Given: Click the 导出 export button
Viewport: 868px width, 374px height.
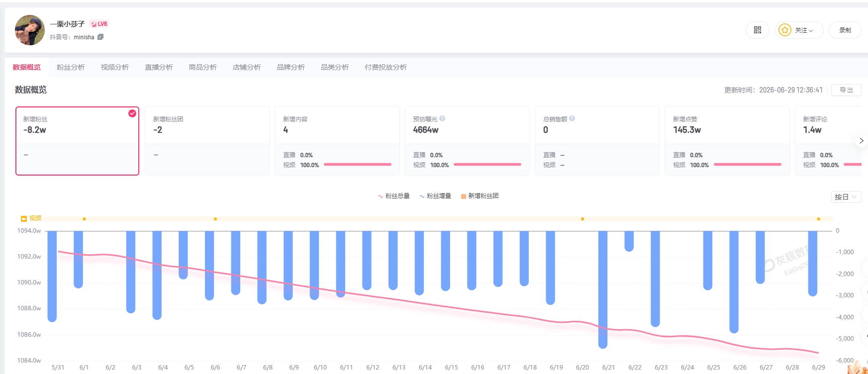Looking at the screenshot, I should point(846,90).
